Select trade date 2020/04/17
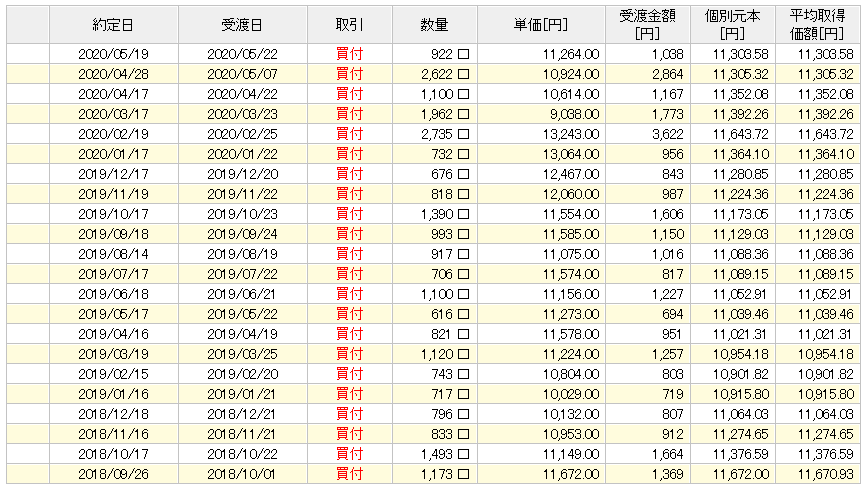 click(114, 94)
